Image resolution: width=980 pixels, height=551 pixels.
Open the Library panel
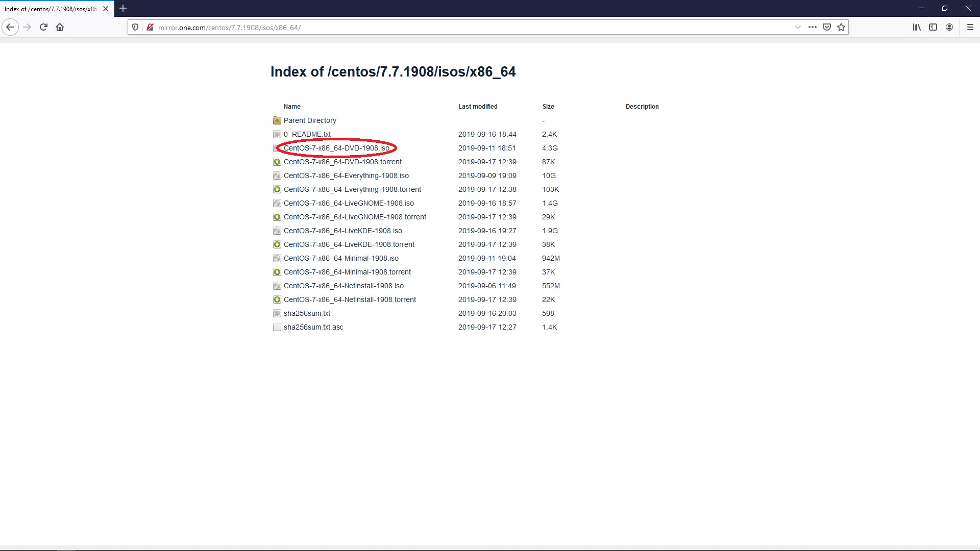point(917,27)
